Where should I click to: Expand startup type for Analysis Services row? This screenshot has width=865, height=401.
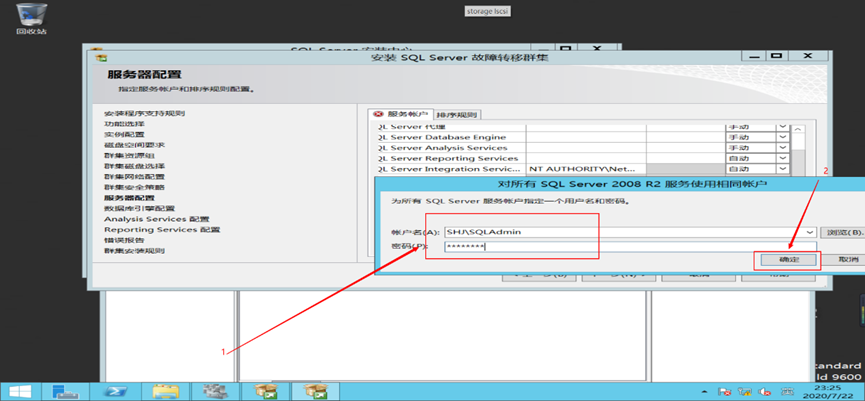(x=783, y=148)
